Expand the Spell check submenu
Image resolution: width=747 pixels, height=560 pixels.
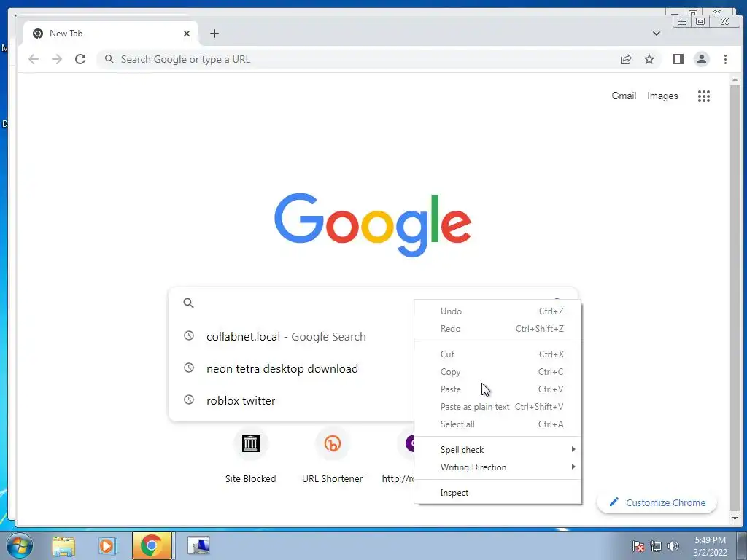(498, 449)
